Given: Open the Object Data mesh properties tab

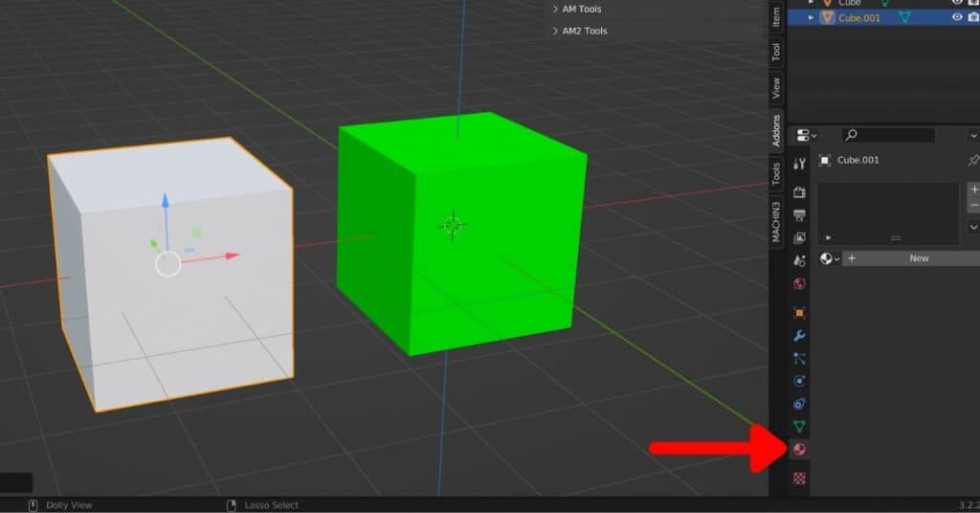Looking at the screenshot, I should 800,426.
